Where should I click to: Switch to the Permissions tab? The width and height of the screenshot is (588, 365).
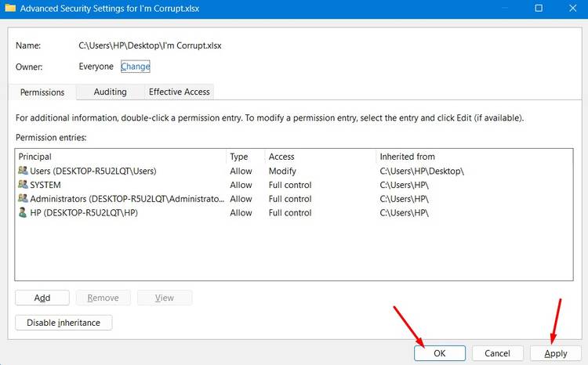[x=42, y=92]
